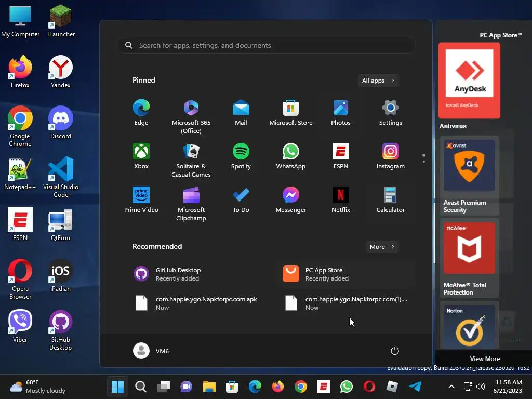Open File Explorer from taskbar

(x=209, y=387)
